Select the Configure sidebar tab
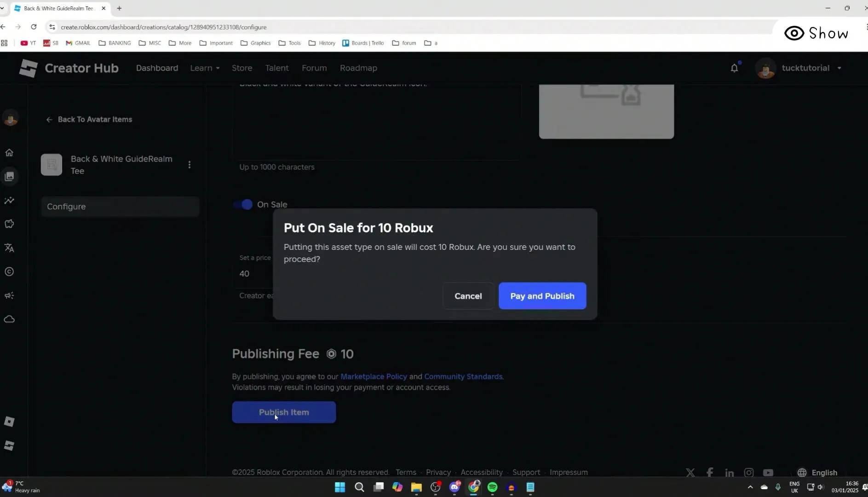 coord(120,207)
